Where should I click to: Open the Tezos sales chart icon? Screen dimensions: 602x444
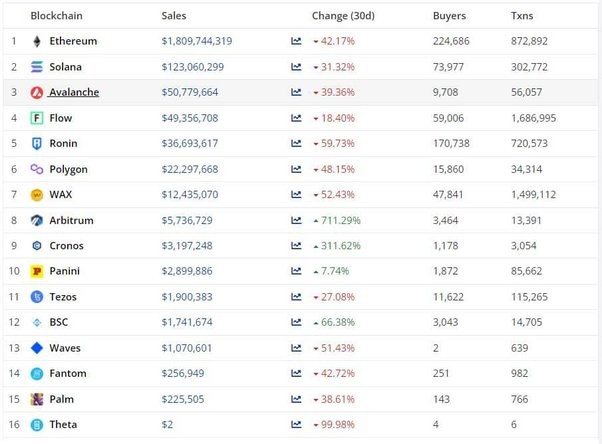point(296,297)
